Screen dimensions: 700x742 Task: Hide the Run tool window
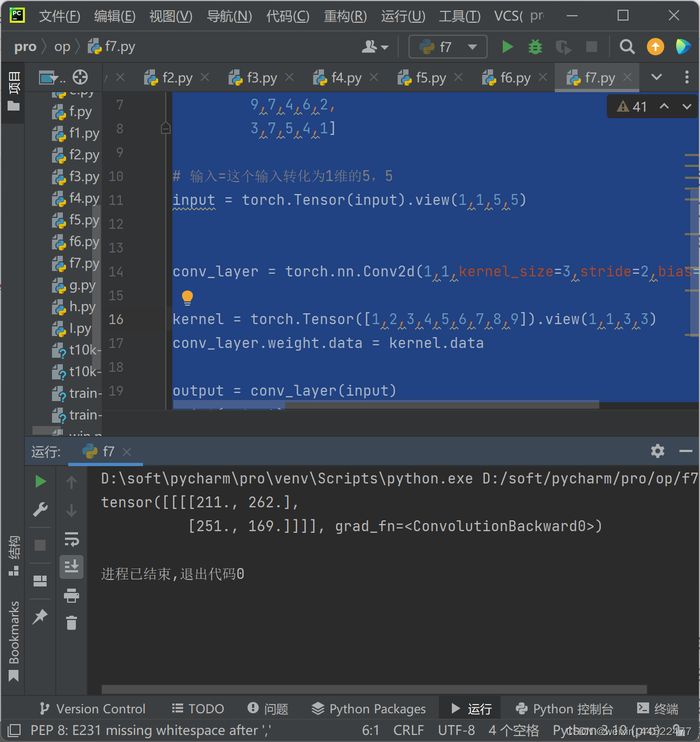(686, 451)
